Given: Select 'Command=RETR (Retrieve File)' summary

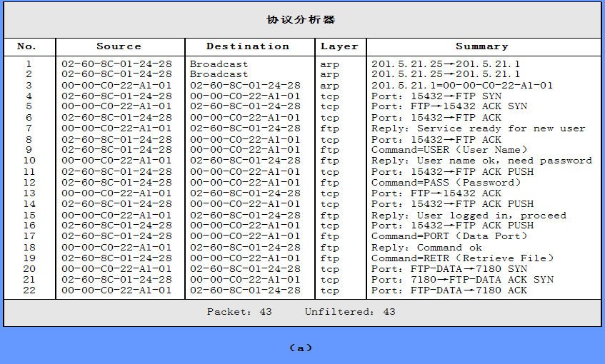Looking at the screenshot, I should pyautogui.click(x=462, y=258).
